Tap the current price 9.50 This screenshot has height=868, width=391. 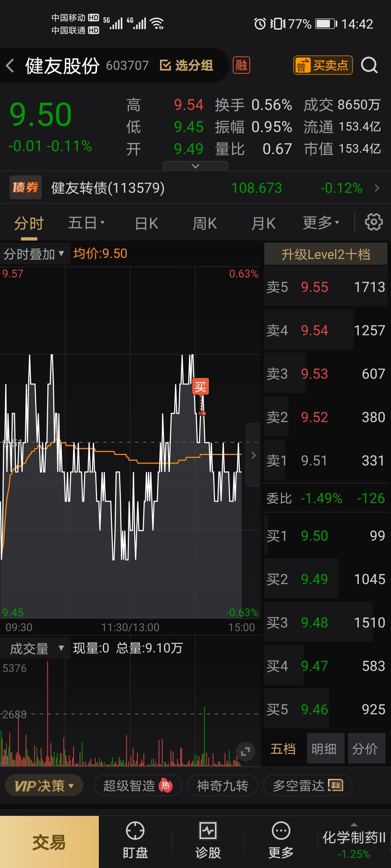click(41, 115)
